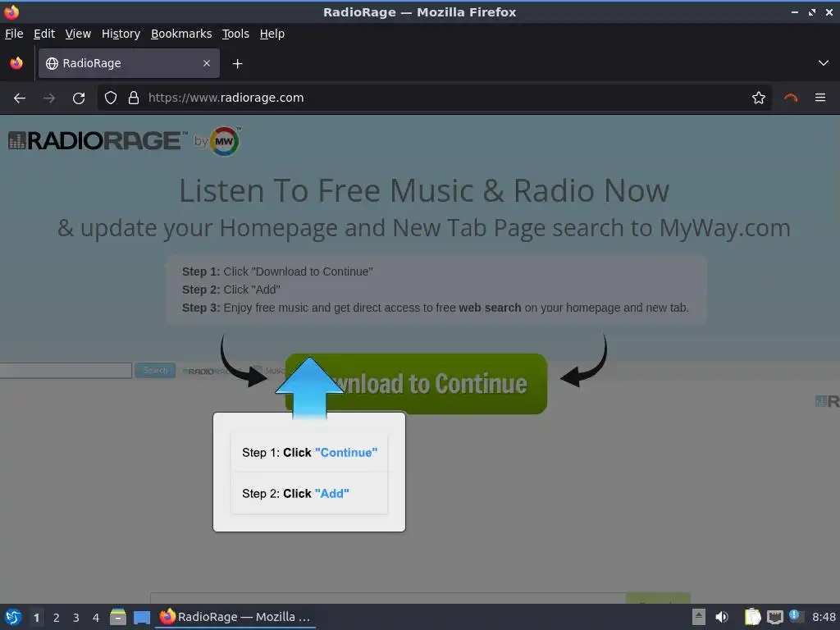Open the tracking protection shield icon
Screen dimensions: 840x630
(111, 98)
